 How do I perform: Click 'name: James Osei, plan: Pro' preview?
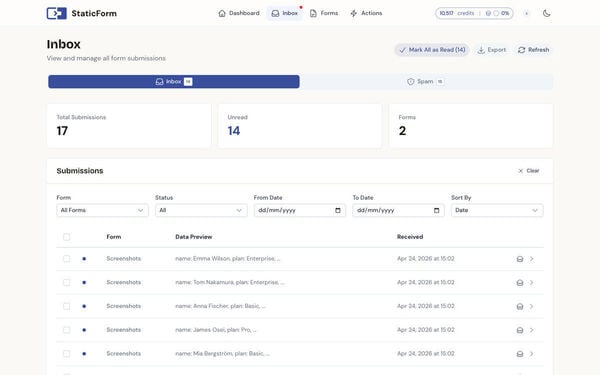point(216,330)
